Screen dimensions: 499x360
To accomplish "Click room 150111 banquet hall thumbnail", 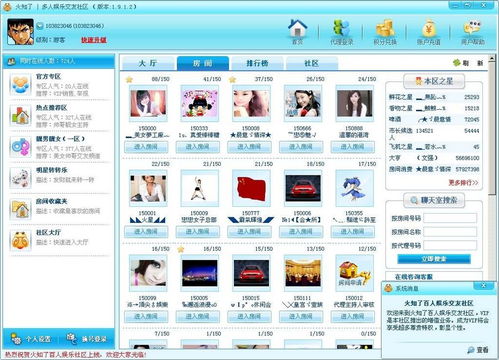I will 303,273.
